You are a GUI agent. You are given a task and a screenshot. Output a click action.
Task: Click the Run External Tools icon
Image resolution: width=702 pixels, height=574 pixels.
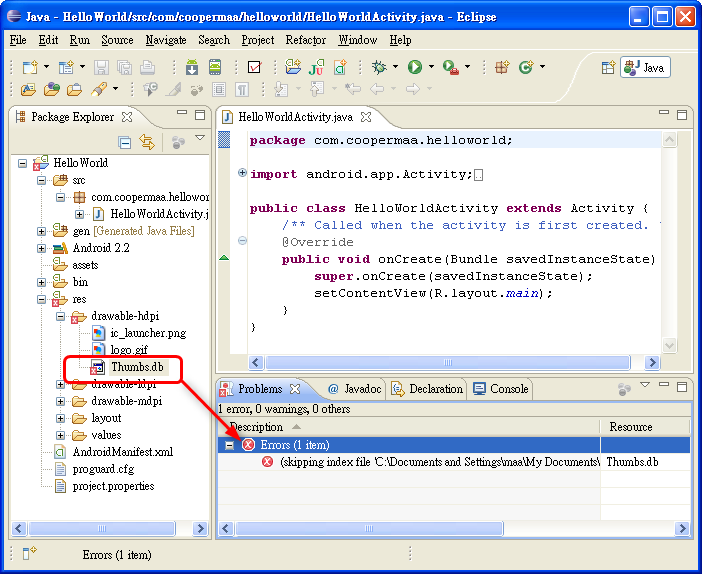pyautogui.click(x=450, y=67)
